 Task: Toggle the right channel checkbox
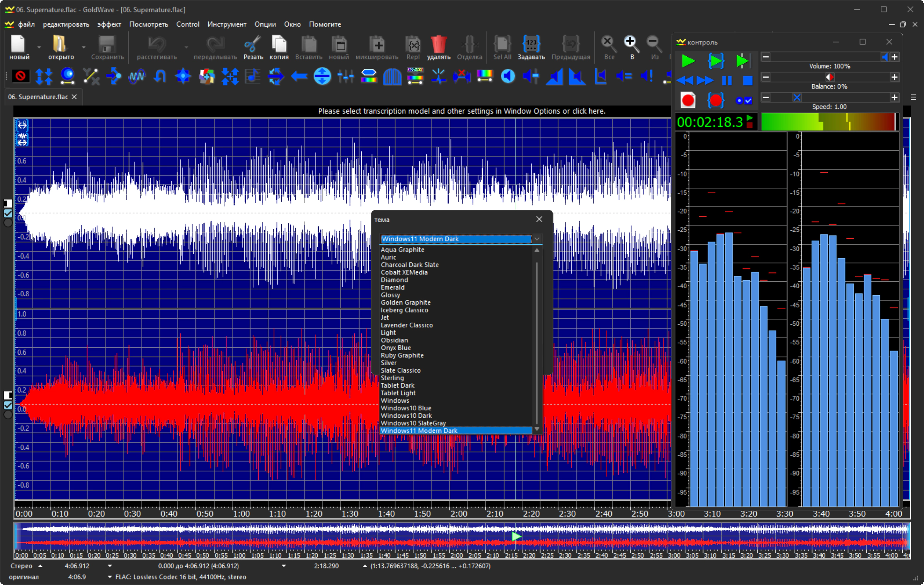[8, 405]
